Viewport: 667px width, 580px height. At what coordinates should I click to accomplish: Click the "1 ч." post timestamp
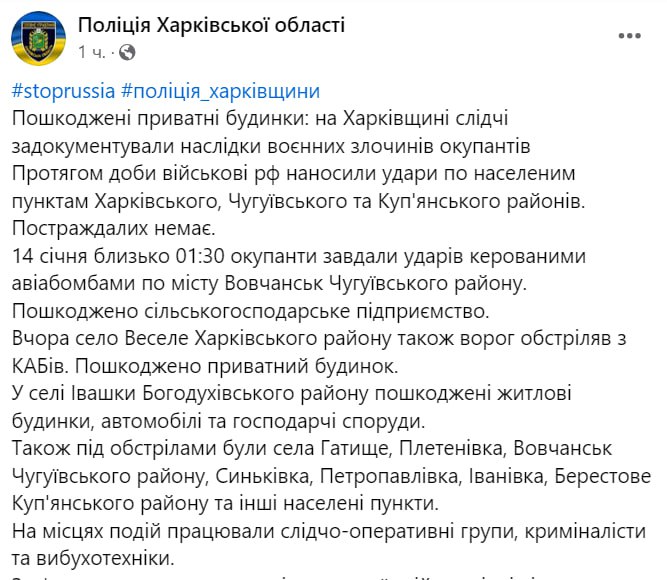[x=92, y=51]
